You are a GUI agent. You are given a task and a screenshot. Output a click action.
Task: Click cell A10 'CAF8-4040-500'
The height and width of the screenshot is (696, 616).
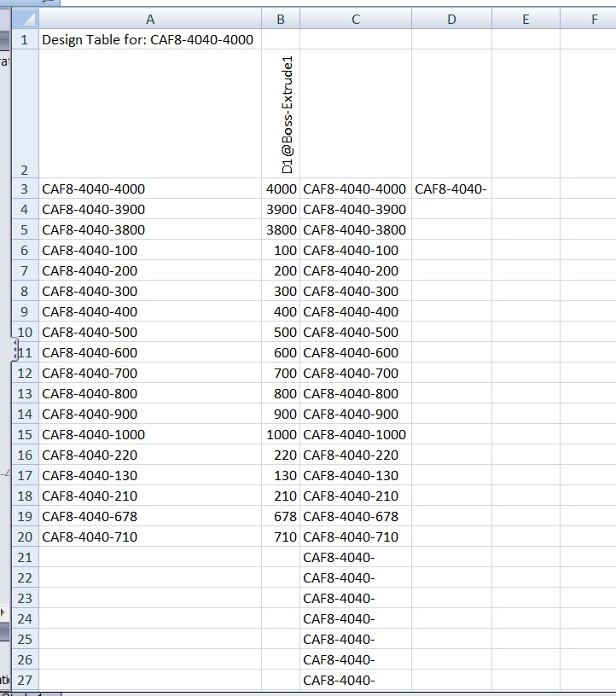(150, 332)
